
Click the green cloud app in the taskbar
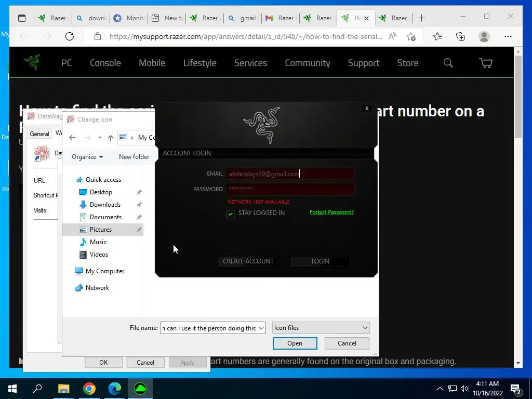point(140,389)
